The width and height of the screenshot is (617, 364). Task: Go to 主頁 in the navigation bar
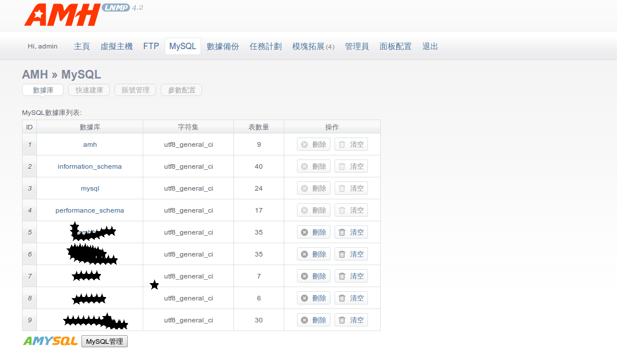(x=82, y=46)
